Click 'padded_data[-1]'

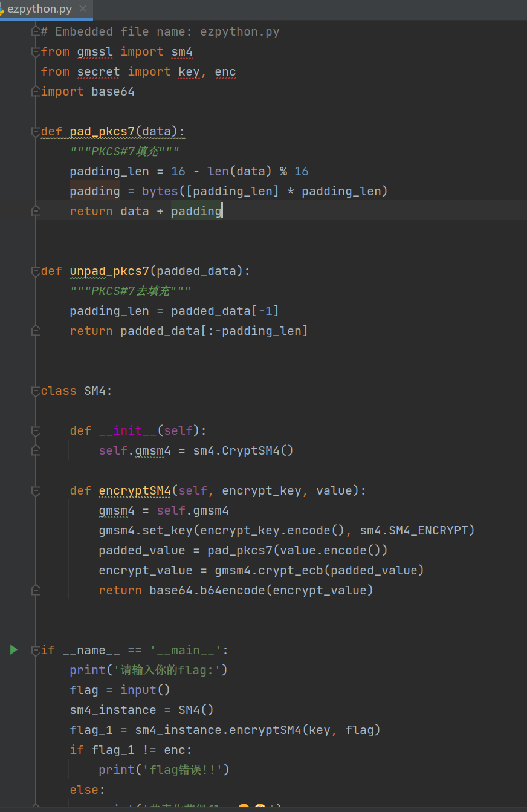[225, 311]
